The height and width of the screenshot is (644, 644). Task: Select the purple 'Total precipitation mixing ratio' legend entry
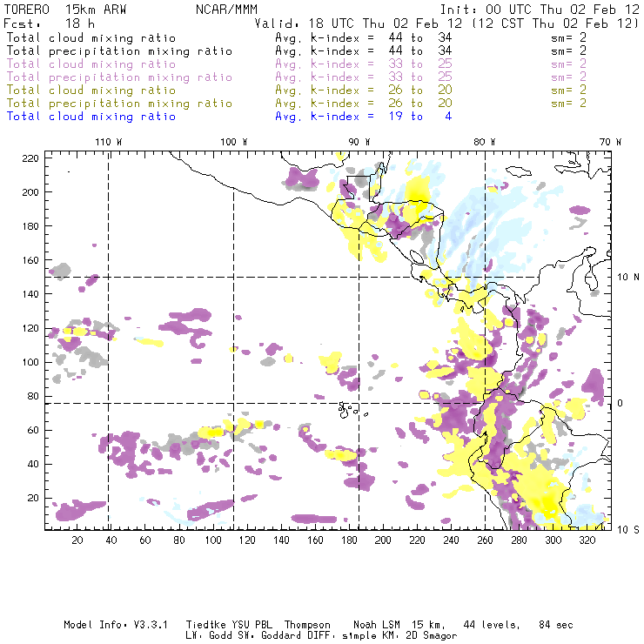click(119, 77)
